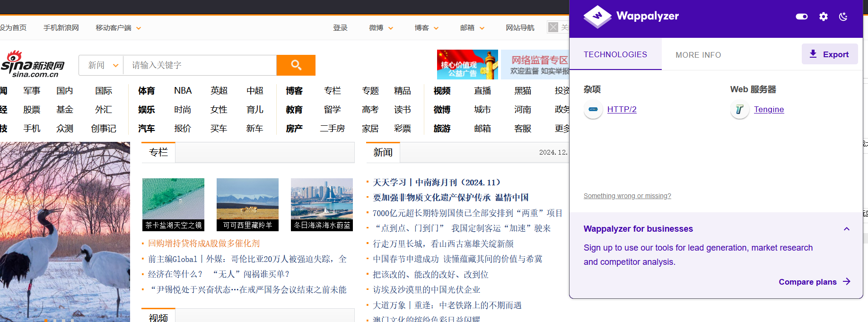Click 登录 to log in
Viewport: 868px width, 322px height.
point(340,28)
